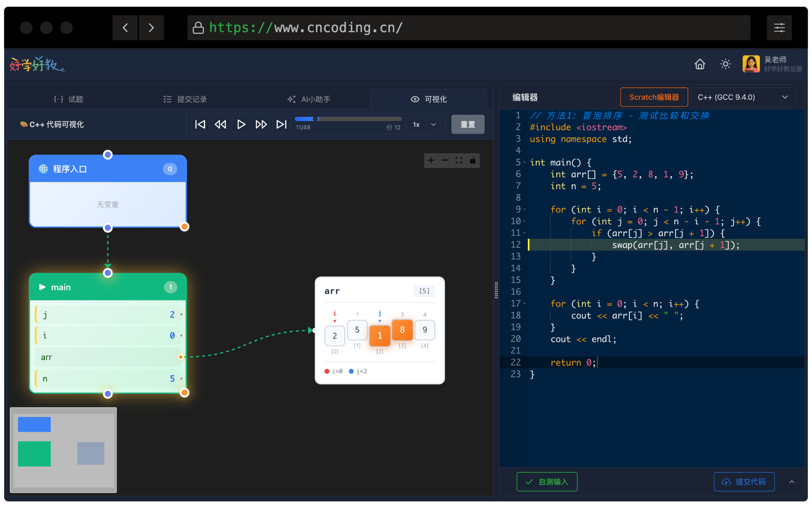Go to home page icon
Image resolution: width=812 pixels, height=508 pixels.
tap(700, 64)
